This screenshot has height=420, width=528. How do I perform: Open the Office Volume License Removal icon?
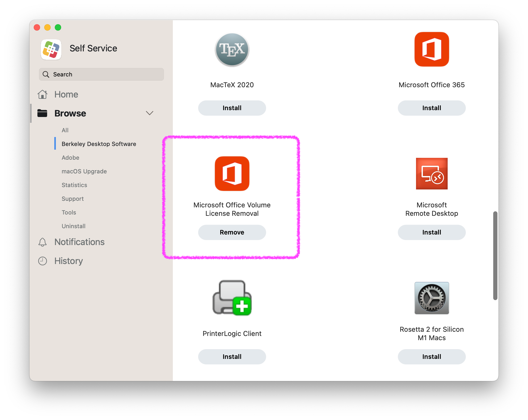(x=232, y=174)
